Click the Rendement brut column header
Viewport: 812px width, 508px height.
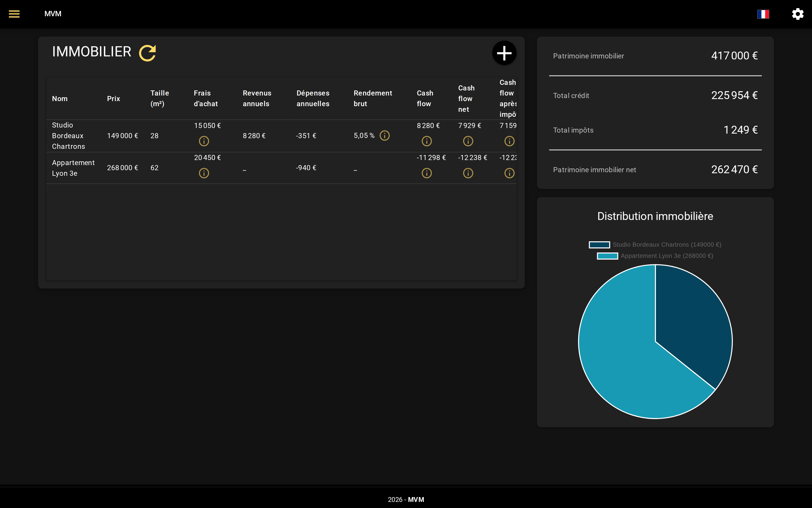(373, 99)
